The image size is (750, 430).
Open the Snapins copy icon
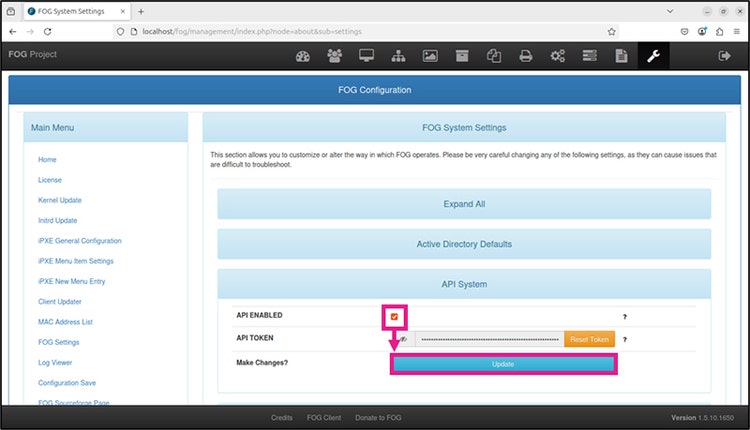[494, 56]
